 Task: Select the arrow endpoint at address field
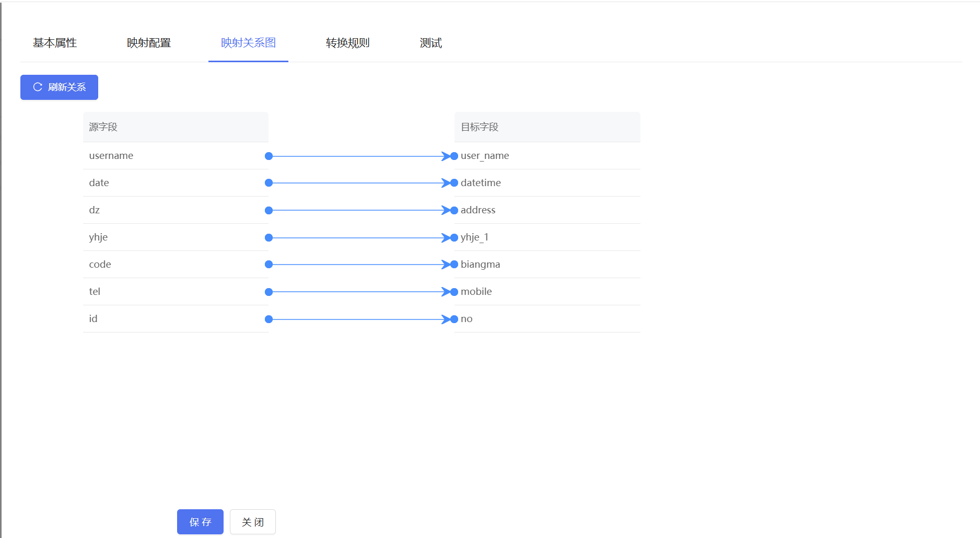pyautogui.click(x=454, y=210)
